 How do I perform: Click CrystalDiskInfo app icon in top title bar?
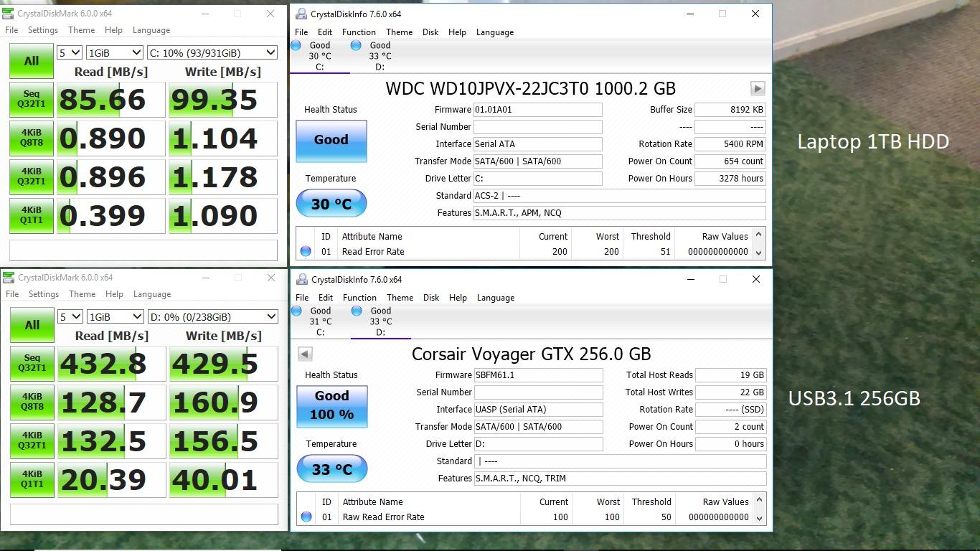[301, 14]
